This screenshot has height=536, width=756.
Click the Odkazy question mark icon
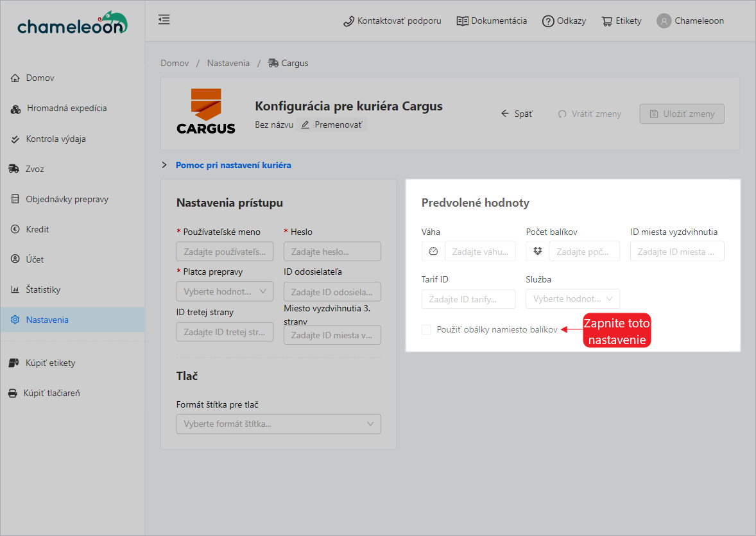click(547, 21)
